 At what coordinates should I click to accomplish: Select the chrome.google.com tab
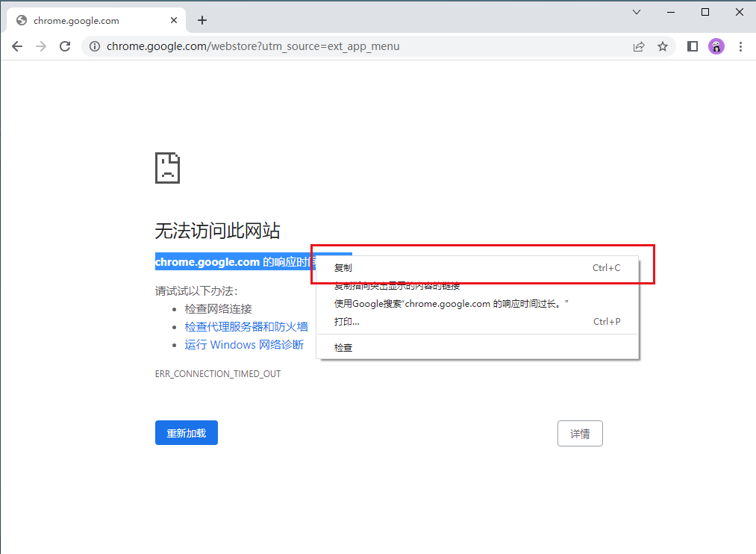[x=96, y=20]
